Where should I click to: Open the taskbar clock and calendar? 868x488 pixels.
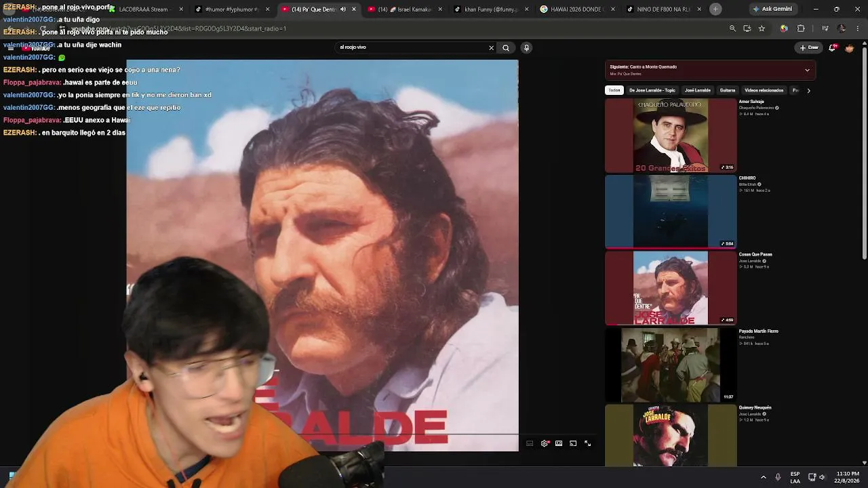pos(848,477)
